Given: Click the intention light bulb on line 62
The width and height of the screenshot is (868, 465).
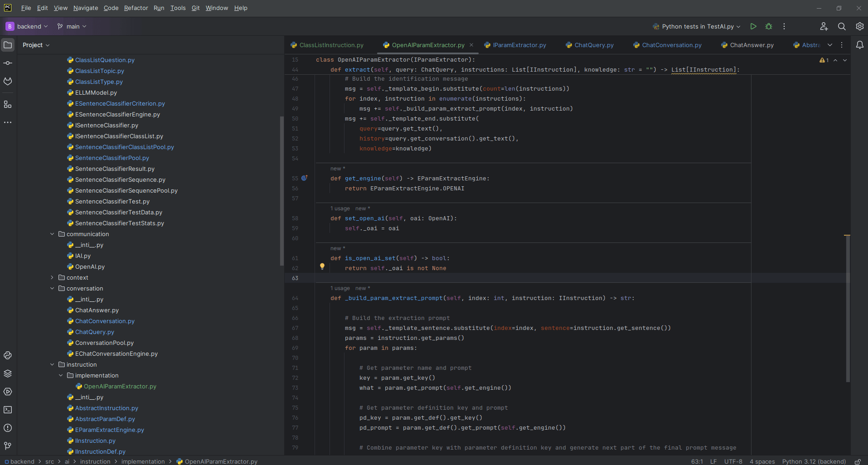Looking at the screenshot, I should (322, 266).
